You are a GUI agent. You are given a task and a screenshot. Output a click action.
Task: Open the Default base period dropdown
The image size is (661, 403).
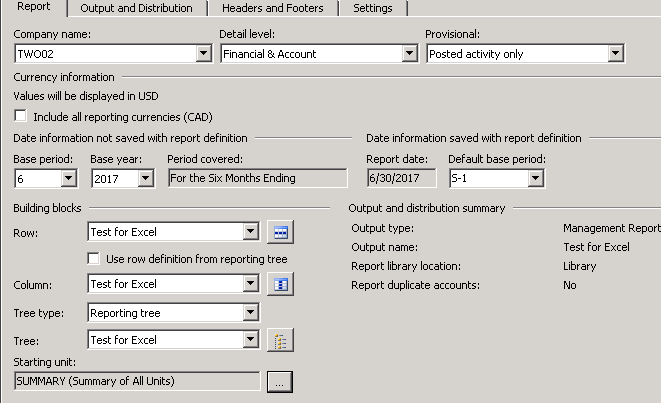535,179
